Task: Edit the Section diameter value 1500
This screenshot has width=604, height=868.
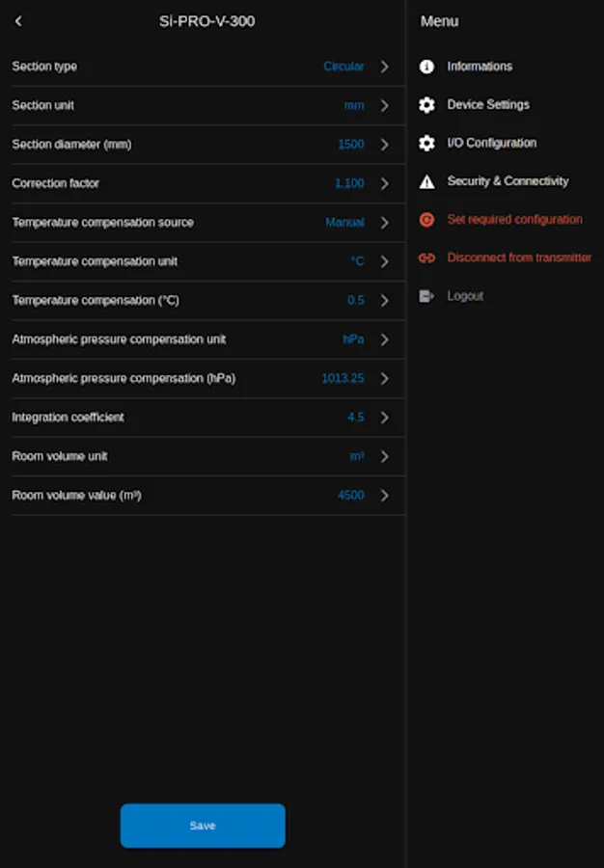Action: click(350, 145)
